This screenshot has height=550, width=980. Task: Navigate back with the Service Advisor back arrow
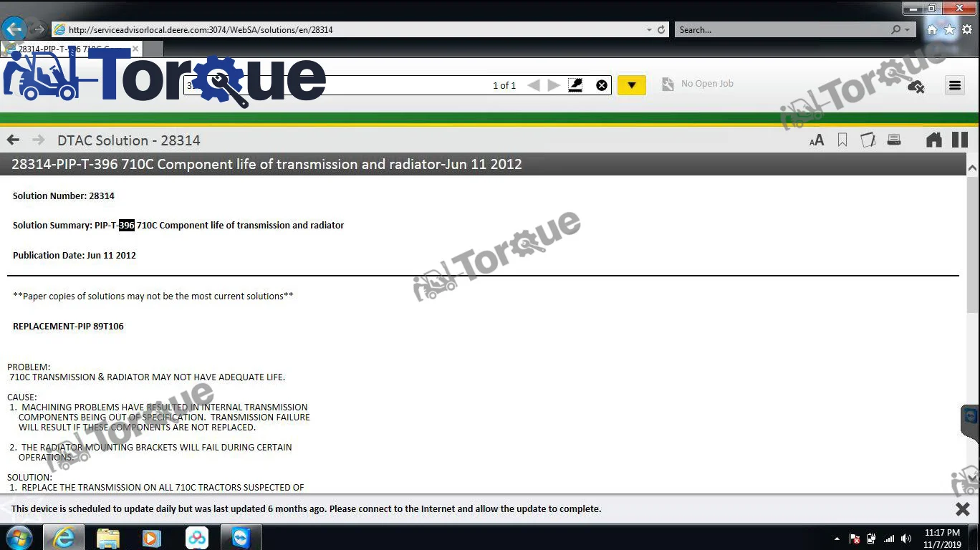tap(13, 140)
